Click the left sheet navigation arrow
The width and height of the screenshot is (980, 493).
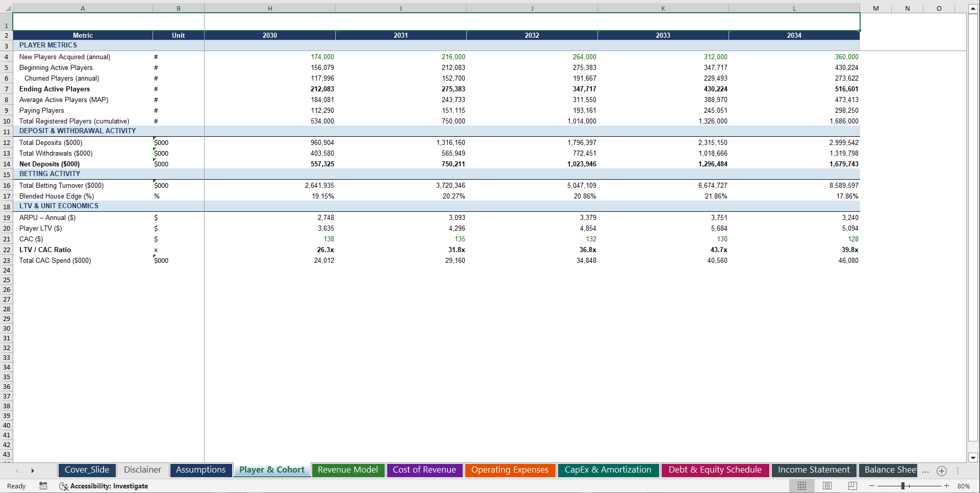click(17, 470)
